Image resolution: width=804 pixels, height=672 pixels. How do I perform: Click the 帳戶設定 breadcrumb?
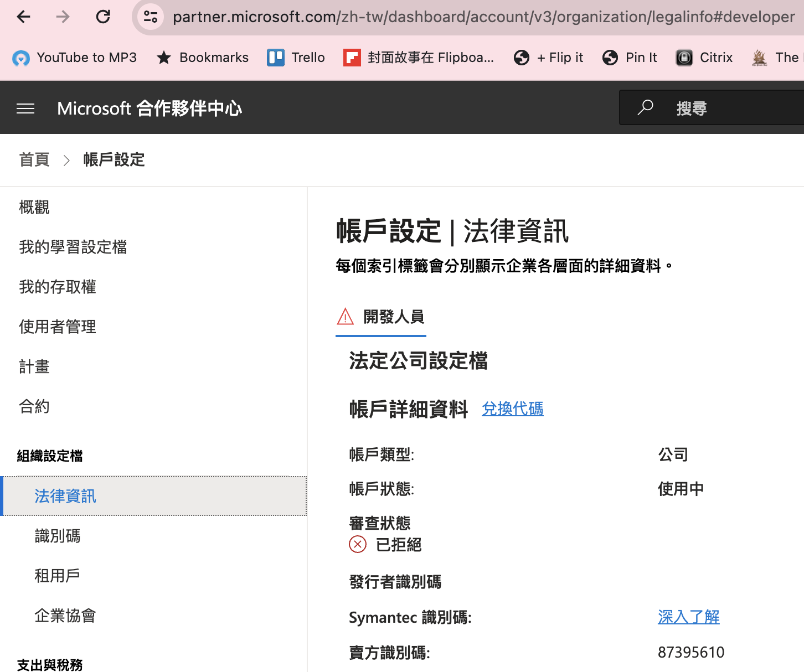pos(114,160)
